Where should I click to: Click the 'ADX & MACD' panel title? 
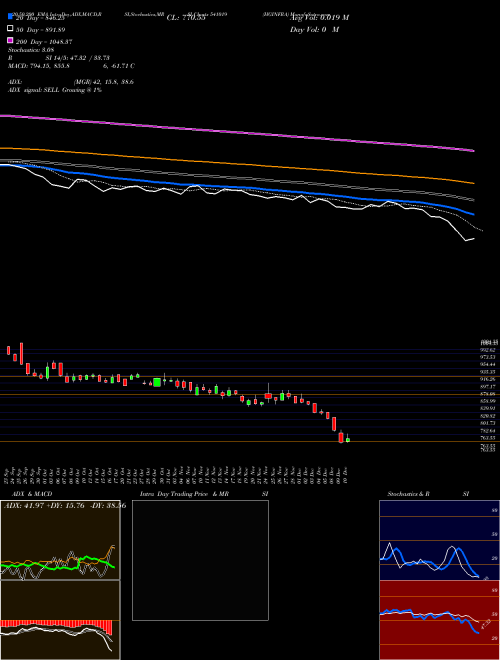coord(32,494)
